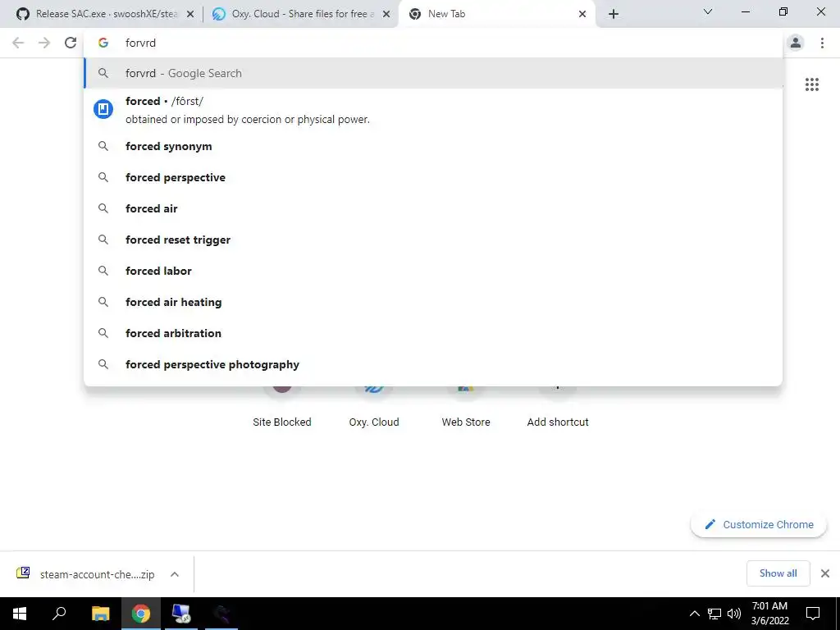
Task: Show hidden system tray icons
Action: [694, 614]
